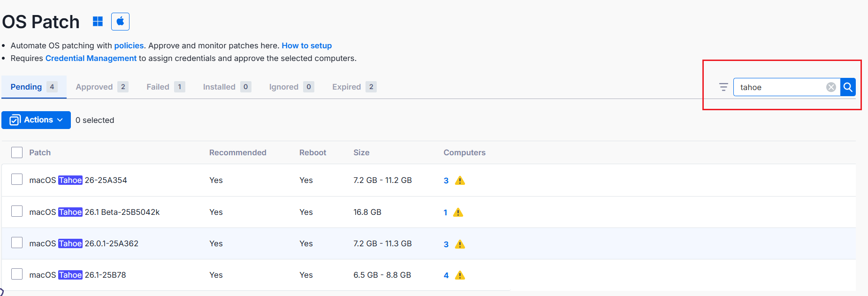Viewport: 868px width, 296px height.
Task: Switch to the Approved tab
Action: click(102, 87)
